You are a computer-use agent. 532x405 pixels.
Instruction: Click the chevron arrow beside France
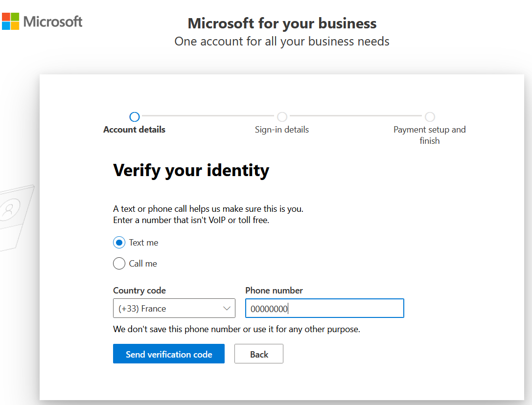[x=227, y=309]
